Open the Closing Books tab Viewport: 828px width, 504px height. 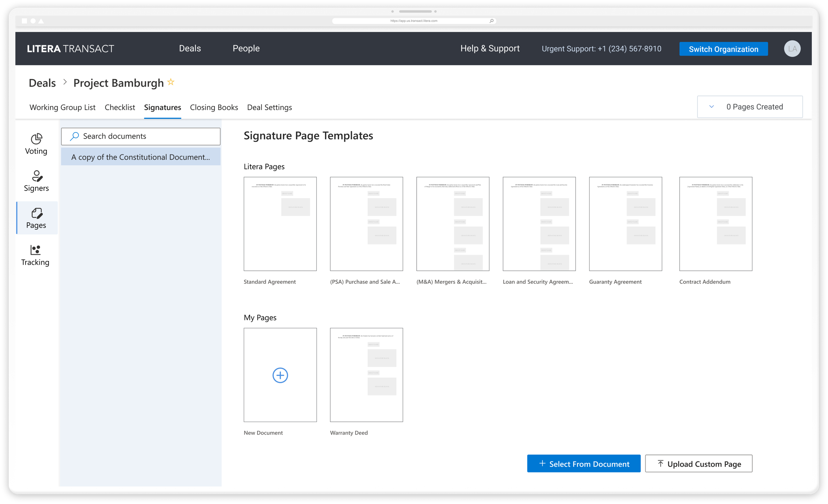tap(214, 108)
